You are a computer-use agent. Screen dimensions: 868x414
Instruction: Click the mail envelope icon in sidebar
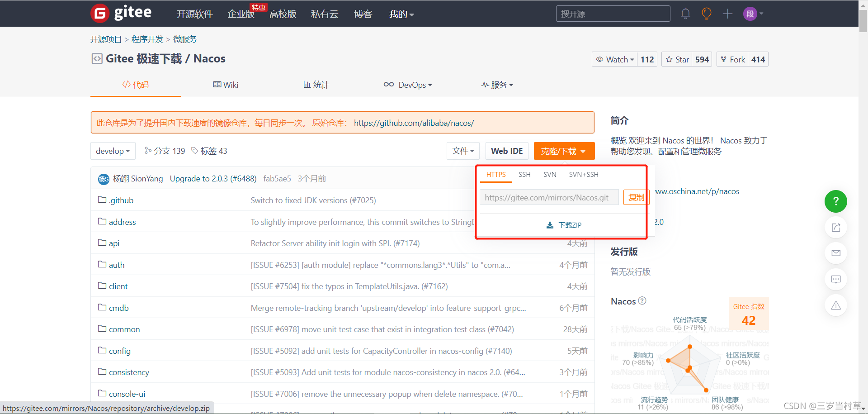(836, 253)
